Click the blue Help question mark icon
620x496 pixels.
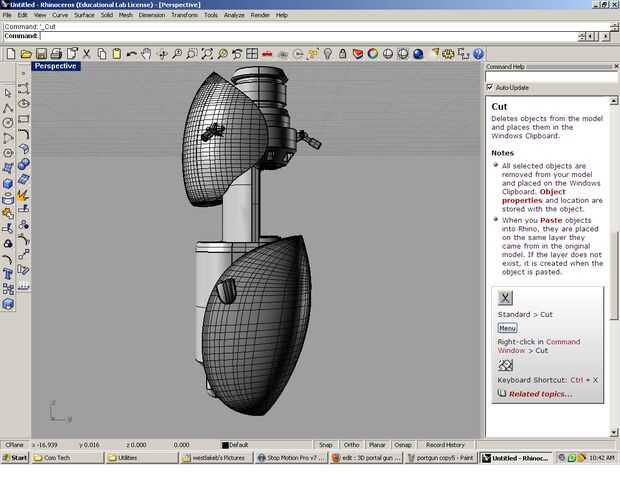pos(478,54)
